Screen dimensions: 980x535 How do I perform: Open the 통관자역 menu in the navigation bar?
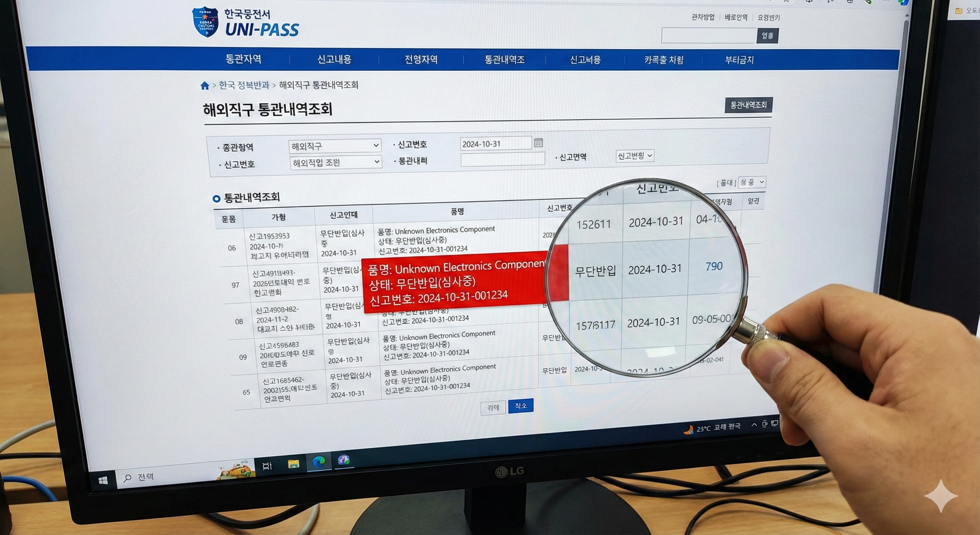click(244, 59)
